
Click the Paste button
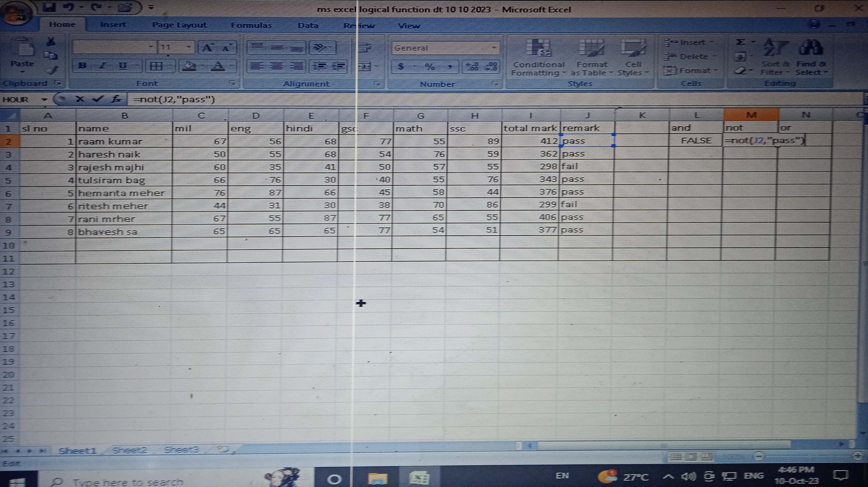click(x=22, y=54)
